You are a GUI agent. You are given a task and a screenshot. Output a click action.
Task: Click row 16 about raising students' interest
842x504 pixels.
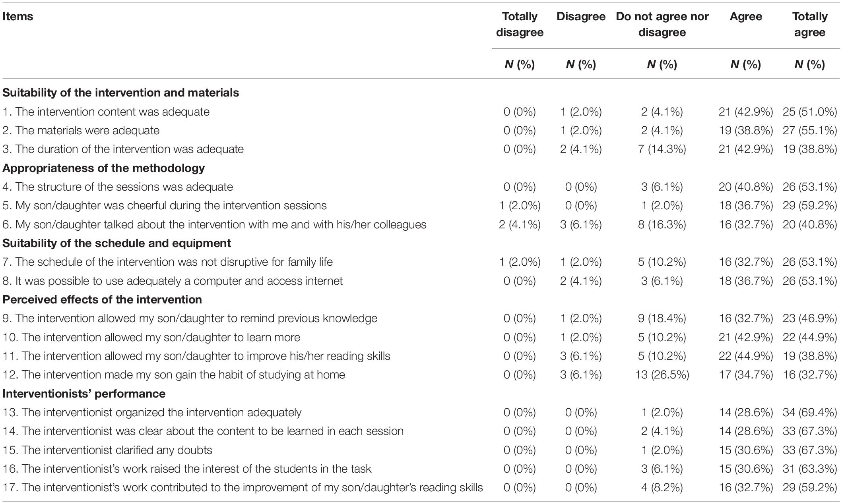421,469
